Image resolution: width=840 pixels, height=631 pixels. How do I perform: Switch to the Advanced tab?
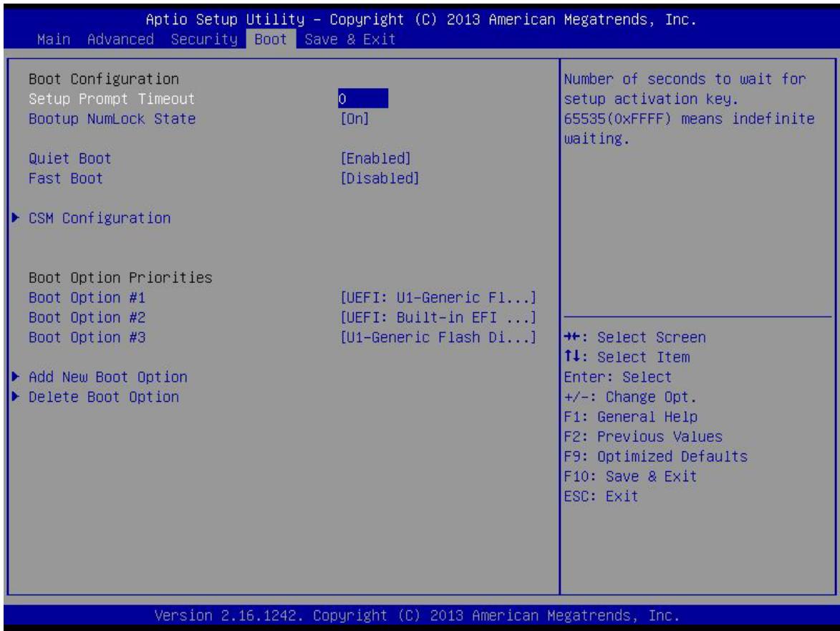(120, 39)
